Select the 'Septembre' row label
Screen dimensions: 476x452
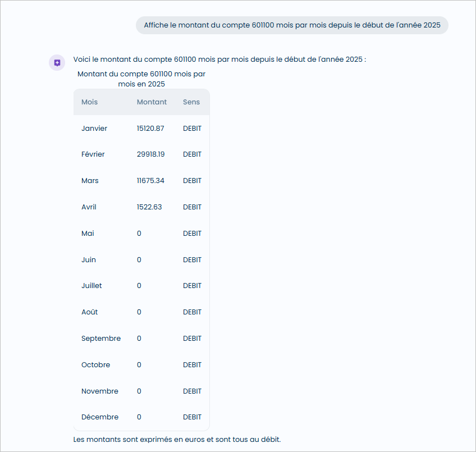coord(101,338)
